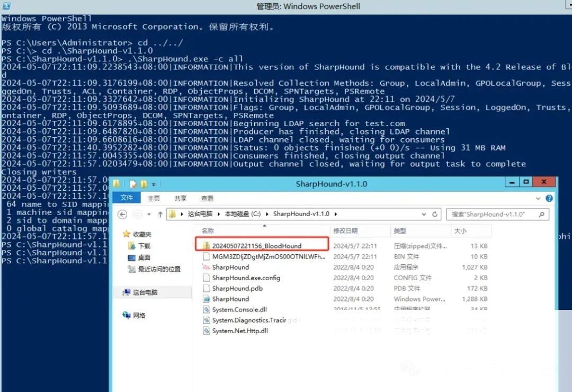This screenshot has width=572, height=392.
Task: Expand arrow after SharpHound-v1.1.0 breadcrumb
Action: [x=336, y=214]
